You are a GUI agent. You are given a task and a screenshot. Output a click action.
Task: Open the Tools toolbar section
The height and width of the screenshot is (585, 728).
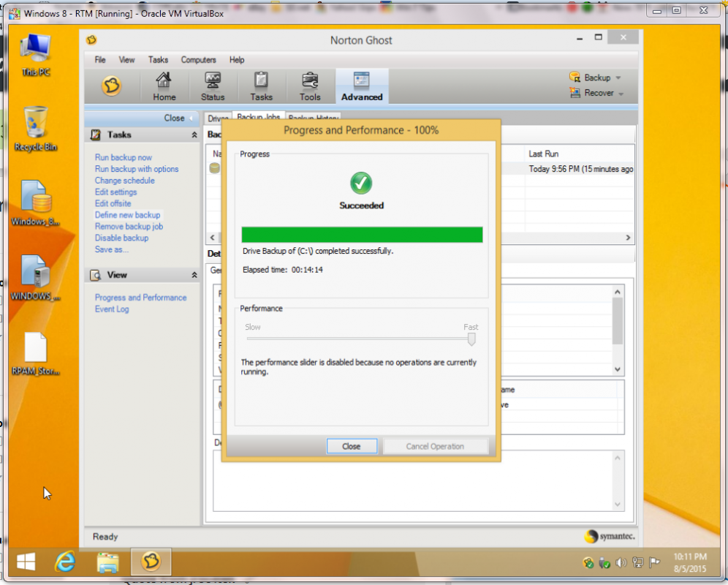(310, 86)
